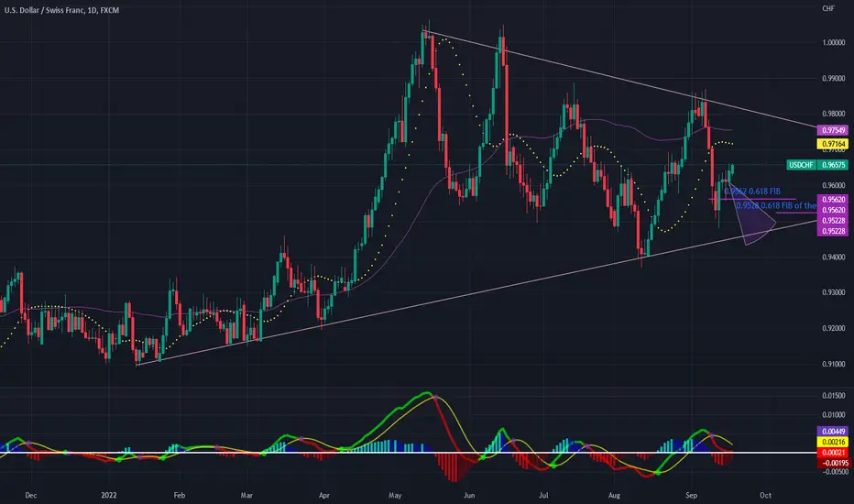The image size is (854, 504).
Task: Click the 0.98000 price axis level
Action: pos(833,114)
